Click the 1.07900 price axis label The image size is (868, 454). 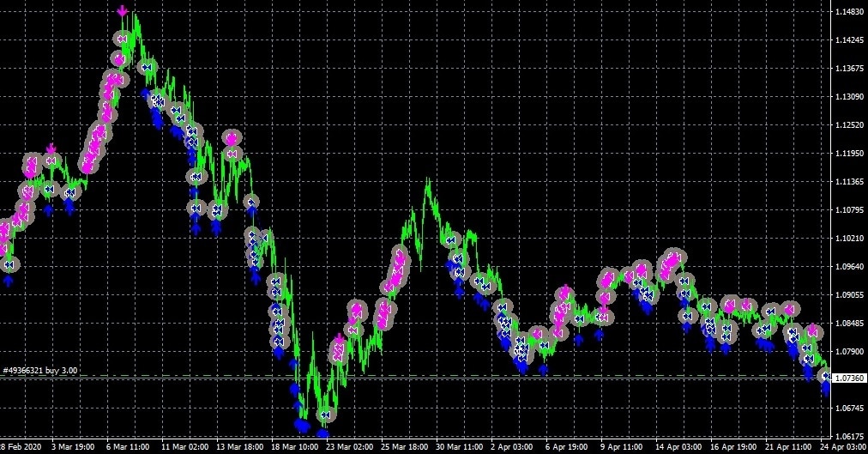(849, 351)
